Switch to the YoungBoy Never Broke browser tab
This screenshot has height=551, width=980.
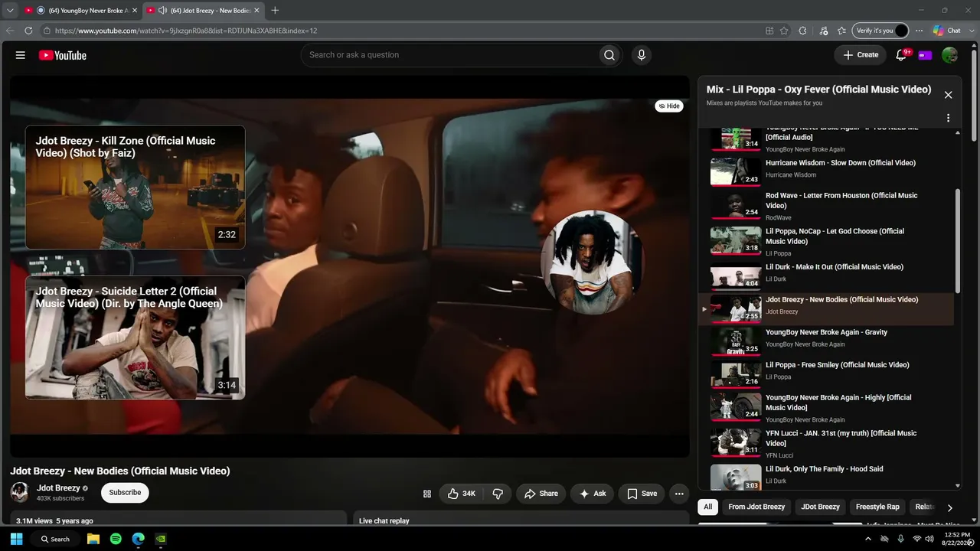80,11
